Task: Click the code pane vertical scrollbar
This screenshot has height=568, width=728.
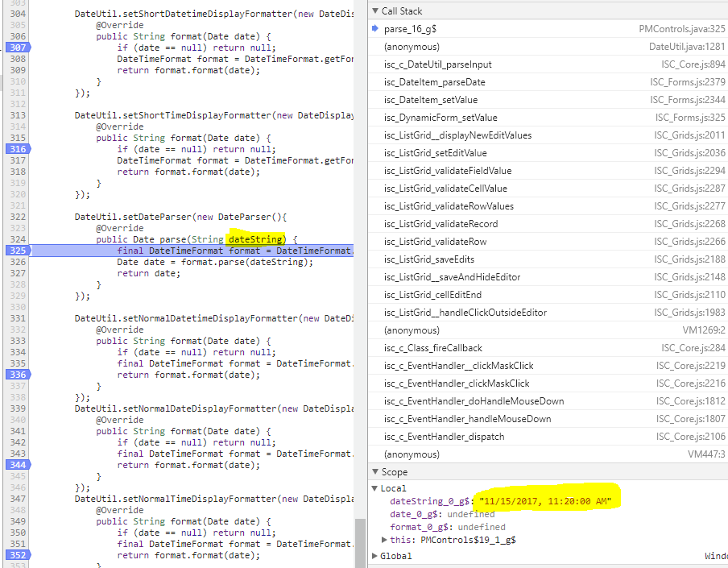Action: pos(360,541)
